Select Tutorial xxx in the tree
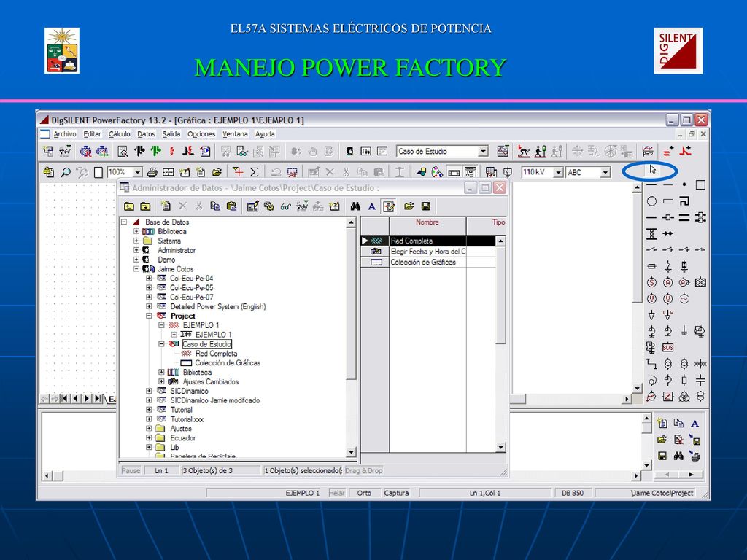Viewport: 747px width, 560px height. pos(187,419)
